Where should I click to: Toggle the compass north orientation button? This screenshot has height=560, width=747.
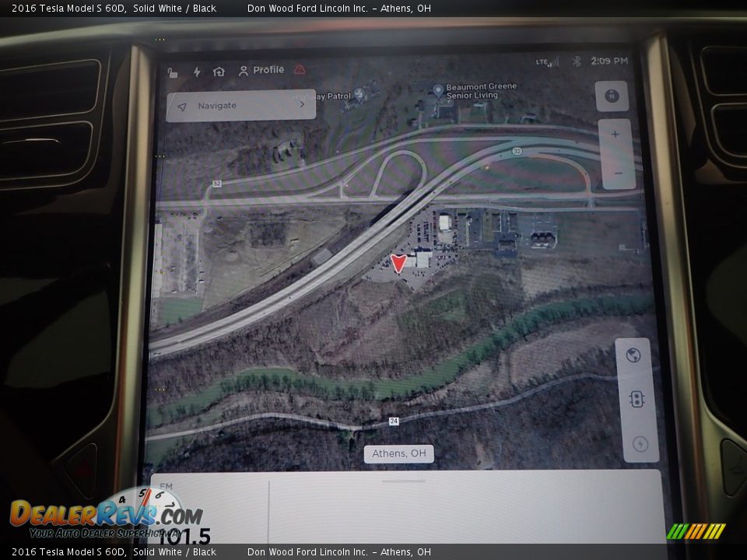tap(612, 96)
